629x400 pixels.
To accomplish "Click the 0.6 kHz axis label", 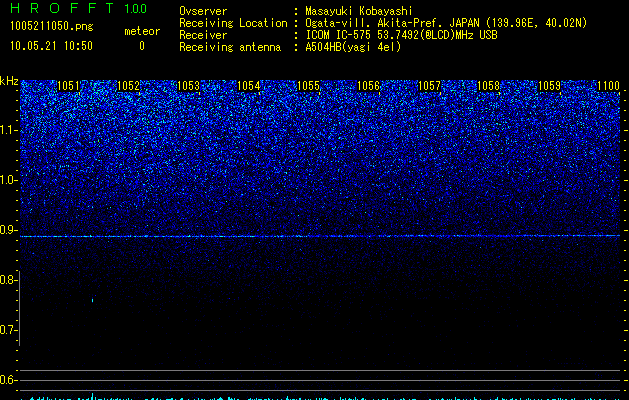I will (x=8, y=380).
